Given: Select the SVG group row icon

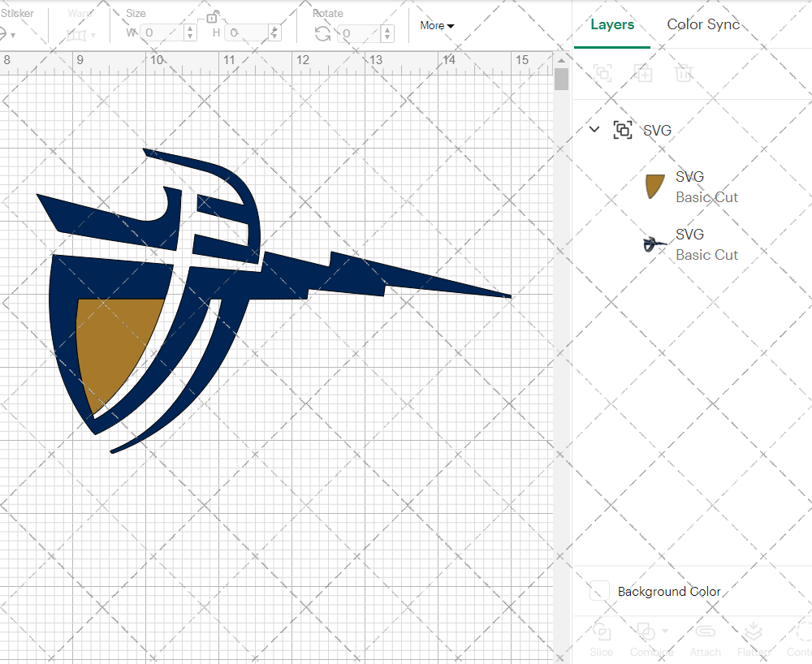Looking at the screenshot, I should pos(623,129).
